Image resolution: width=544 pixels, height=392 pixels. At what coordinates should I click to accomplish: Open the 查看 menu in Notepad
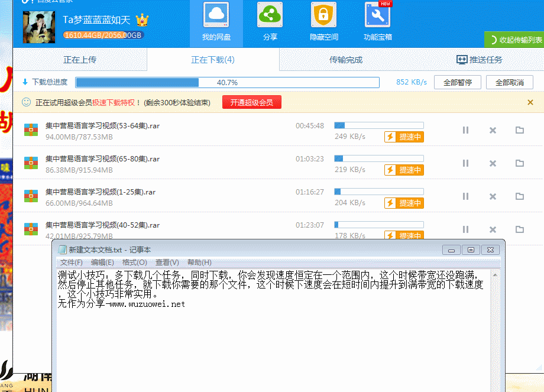click(x=167, y=262)
